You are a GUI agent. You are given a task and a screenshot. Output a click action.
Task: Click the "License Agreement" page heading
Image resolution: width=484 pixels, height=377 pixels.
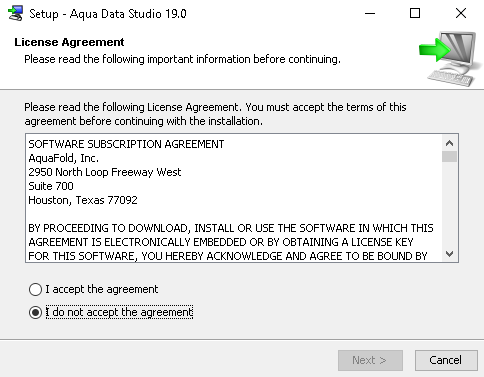tap(69, 42)
